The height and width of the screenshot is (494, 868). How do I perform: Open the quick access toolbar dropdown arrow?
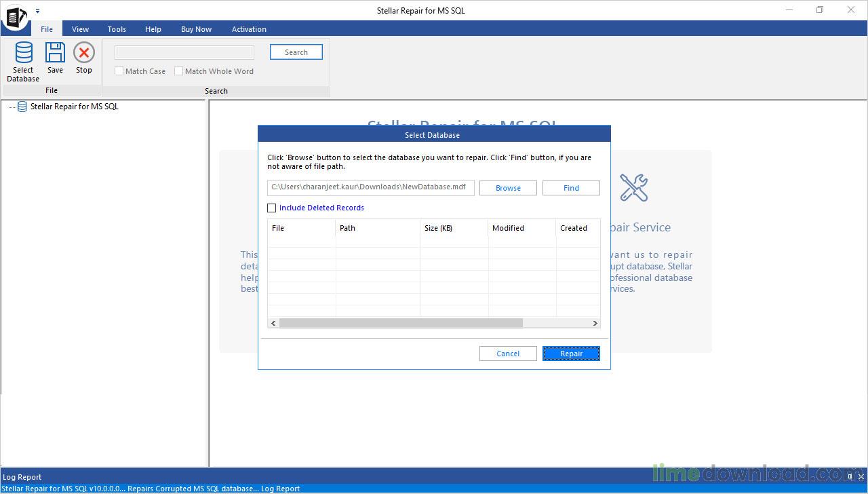[38, 11]
